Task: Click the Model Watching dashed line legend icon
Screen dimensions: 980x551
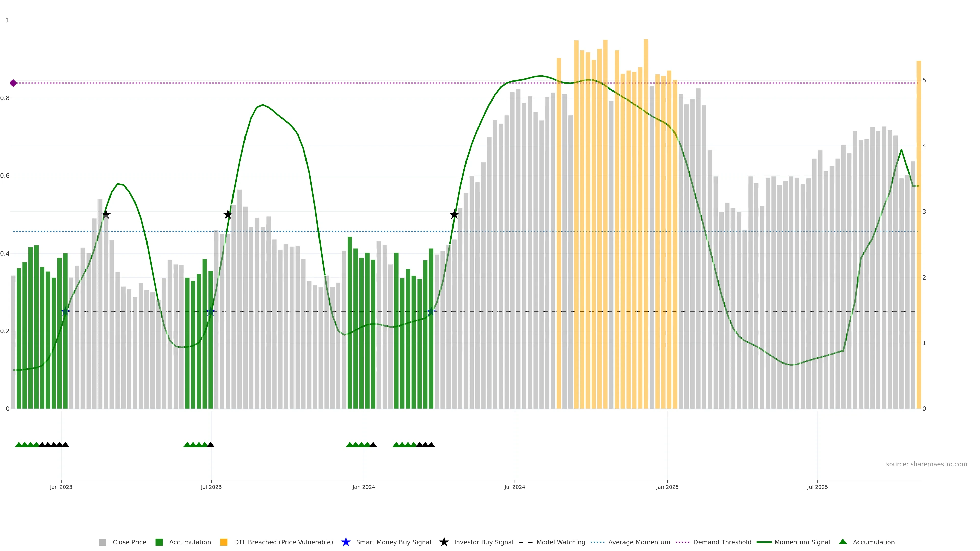Action: [x=525, y=542]
